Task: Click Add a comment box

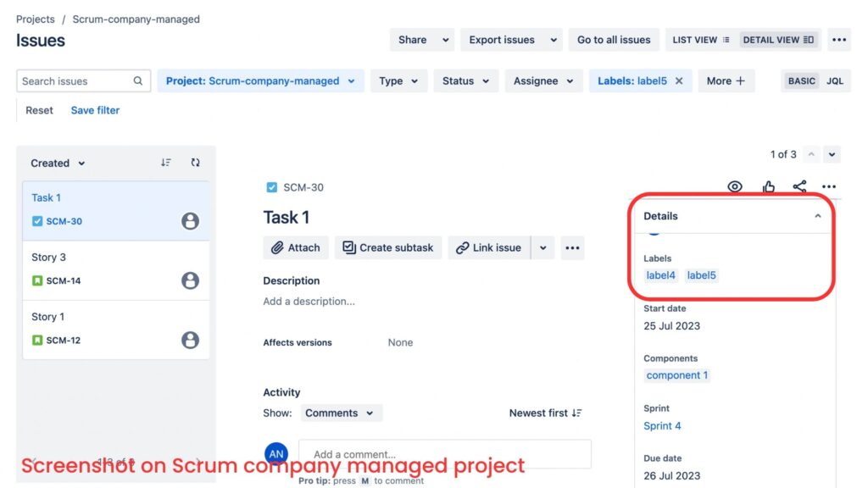Action: pyautogui.click(x=445, y=454)
